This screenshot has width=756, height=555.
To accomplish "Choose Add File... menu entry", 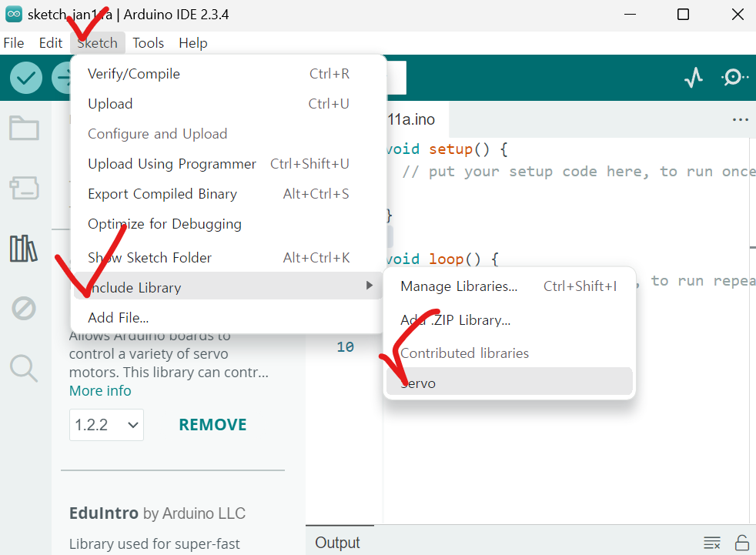I will click(x=228, y=318).
